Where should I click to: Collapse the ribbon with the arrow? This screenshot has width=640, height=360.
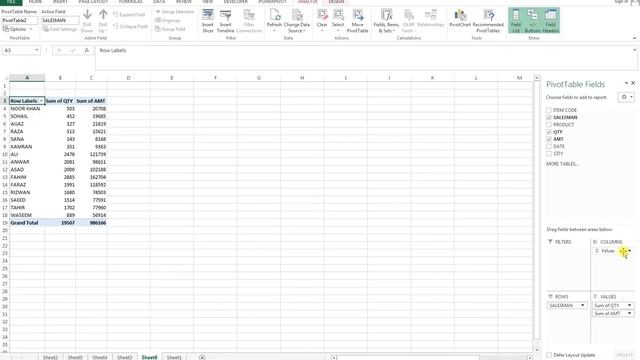[x=634, y=38]
